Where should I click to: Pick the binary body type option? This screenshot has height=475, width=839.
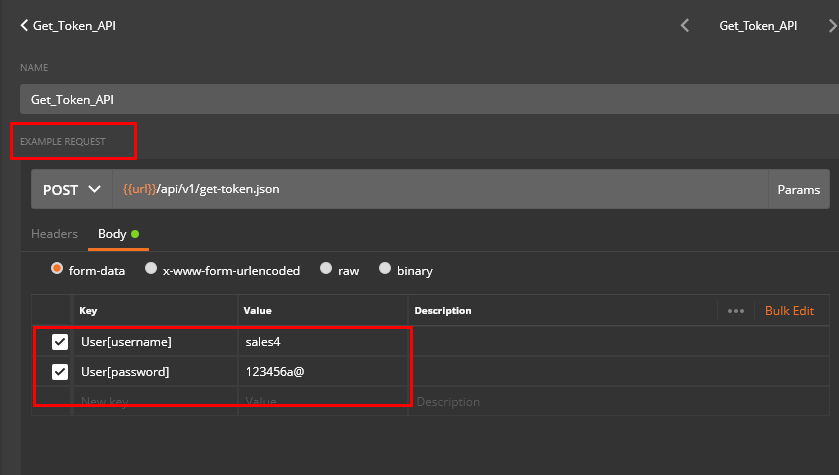tap(385, 269)
